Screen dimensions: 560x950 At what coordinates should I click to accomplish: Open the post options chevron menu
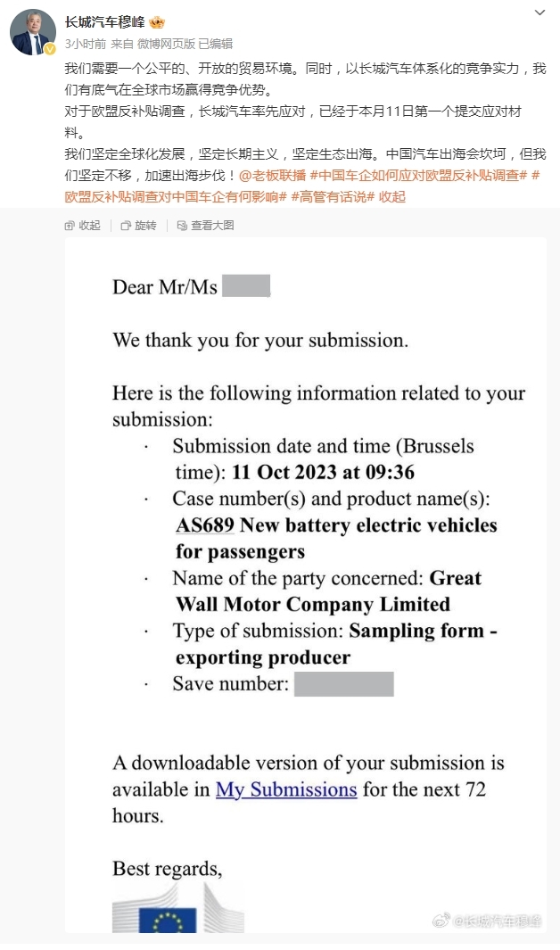coord(539,12)
